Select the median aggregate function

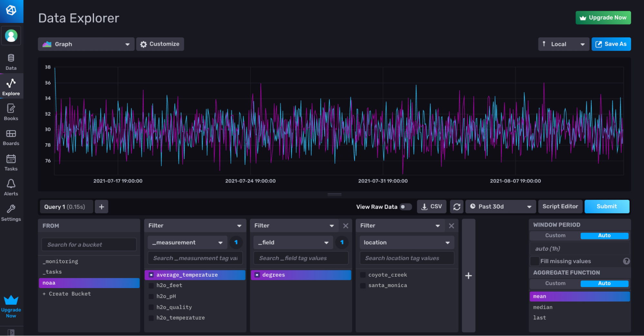coord(580,307)
